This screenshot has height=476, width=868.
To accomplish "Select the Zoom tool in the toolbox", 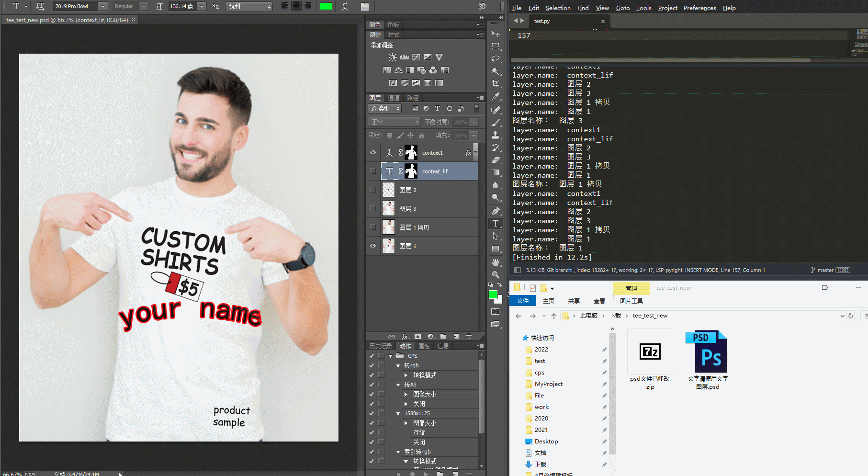I will 496,275.
